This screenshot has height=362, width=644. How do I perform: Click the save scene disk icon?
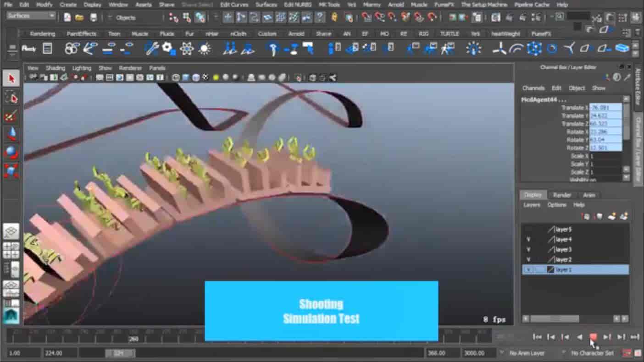point(94,17)
